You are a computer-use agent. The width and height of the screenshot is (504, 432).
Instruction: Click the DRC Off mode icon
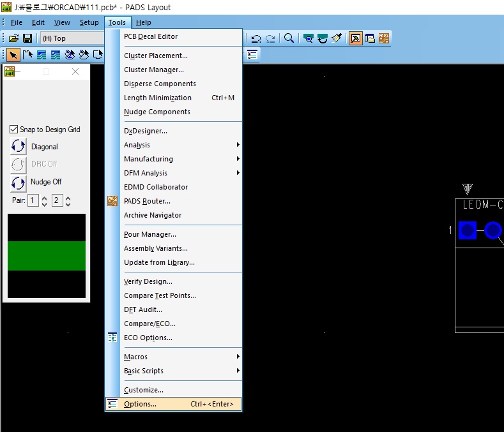[18, 164]
